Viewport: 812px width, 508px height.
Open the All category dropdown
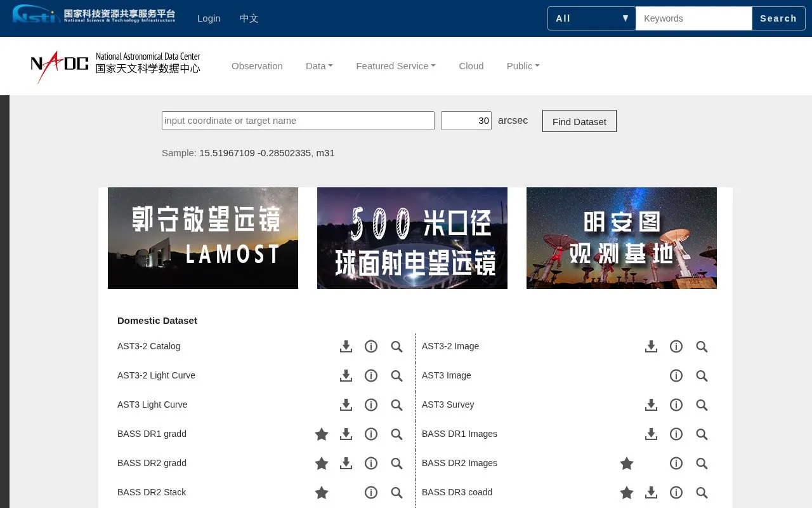pos(591,18)
